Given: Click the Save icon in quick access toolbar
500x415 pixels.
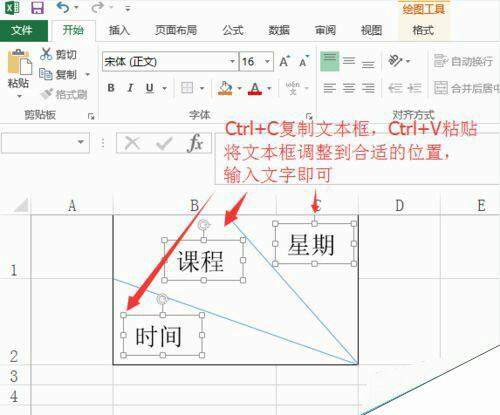Looking at the screenshot, I should (x=37, y=7).
